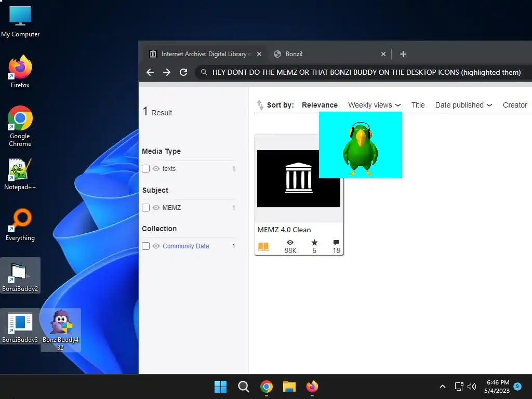Check the Community Data collection checkbox
The width and height of the screenshot is (532, 399).
145,246
